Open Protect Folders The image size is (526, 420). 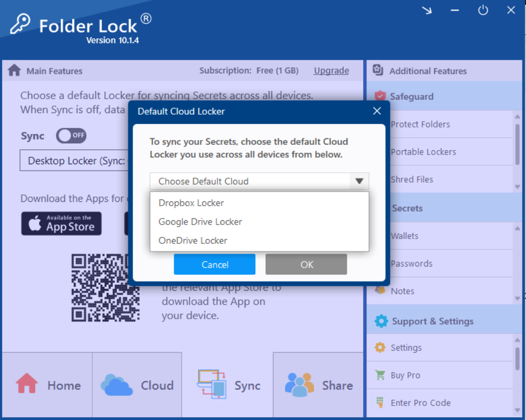pyautogui.click(x=440, y=124)
